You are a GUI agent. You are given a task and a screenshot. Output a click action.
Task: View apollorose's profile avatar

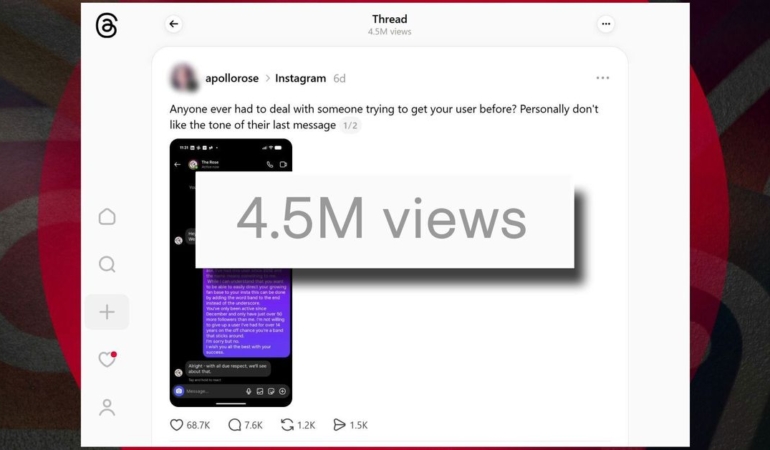tap(184, 78)
